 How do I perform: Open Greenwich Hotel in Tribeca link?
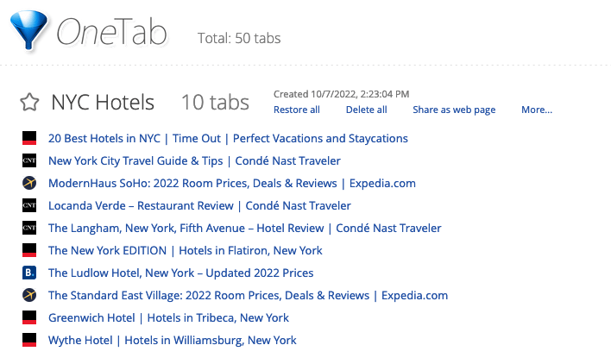point(168,317)
